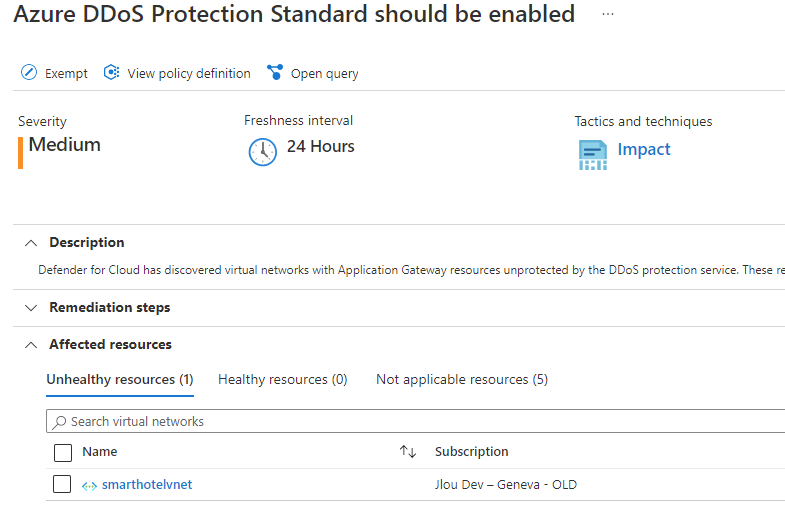Sort the Name column using the arrows icon
The image size is (785, 511).
[x=408, y=452]
